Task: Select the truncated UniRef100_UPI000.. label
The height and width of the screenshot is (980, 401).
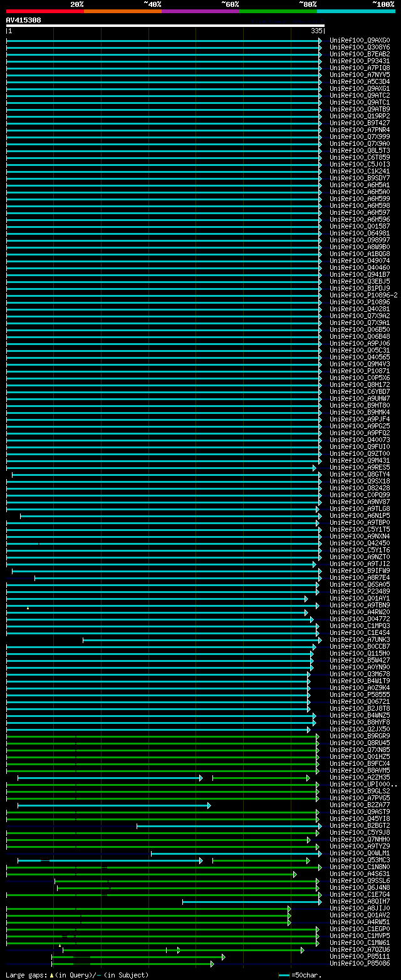Action: [x=363, y=785]
